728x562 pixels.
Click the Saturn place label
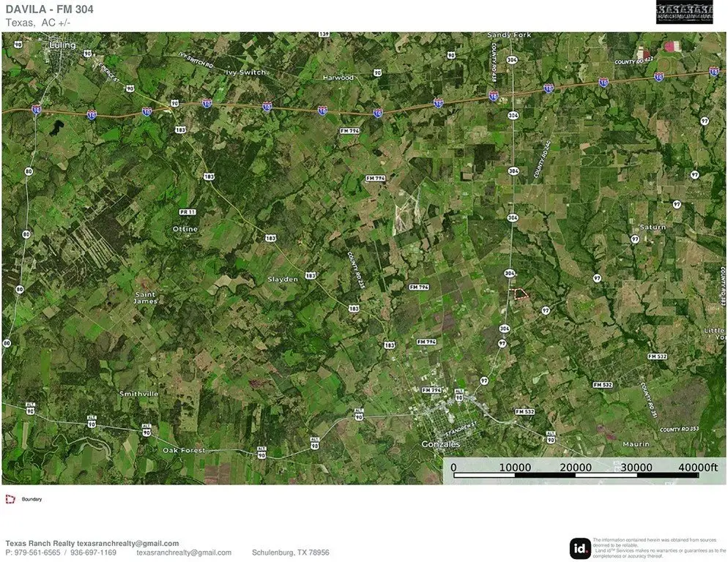click(x=653, y=227)
